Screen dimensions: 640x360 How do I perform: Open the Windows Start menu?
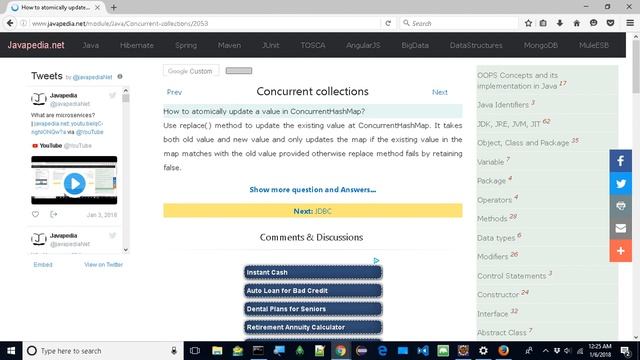coord(11,351)
